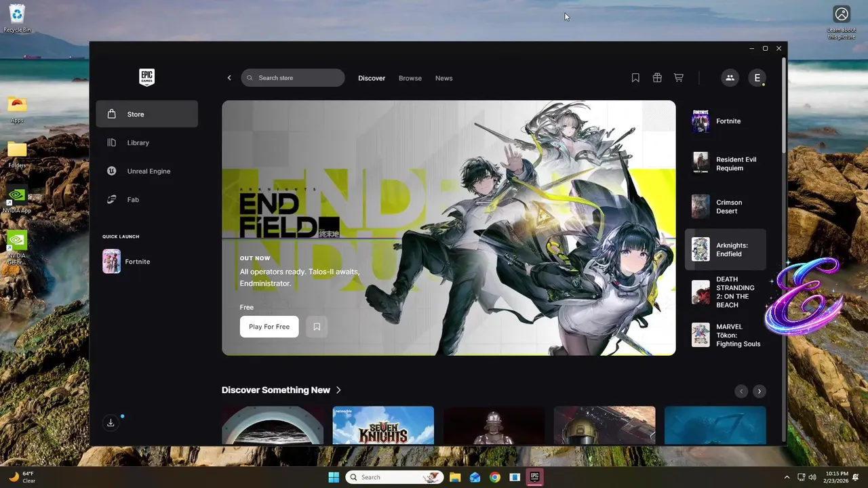Switch to the Discover tab
The height and width of the screenshot is (488, 868).
(372, 78)
